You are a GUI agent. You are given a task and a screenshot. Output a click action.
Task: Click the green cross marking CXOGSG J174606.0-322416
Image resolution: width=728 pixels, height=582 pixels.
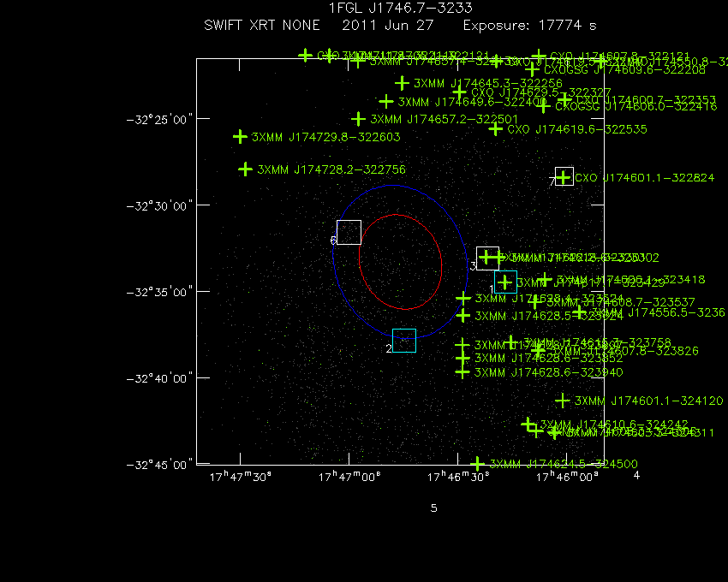(543, 106)
